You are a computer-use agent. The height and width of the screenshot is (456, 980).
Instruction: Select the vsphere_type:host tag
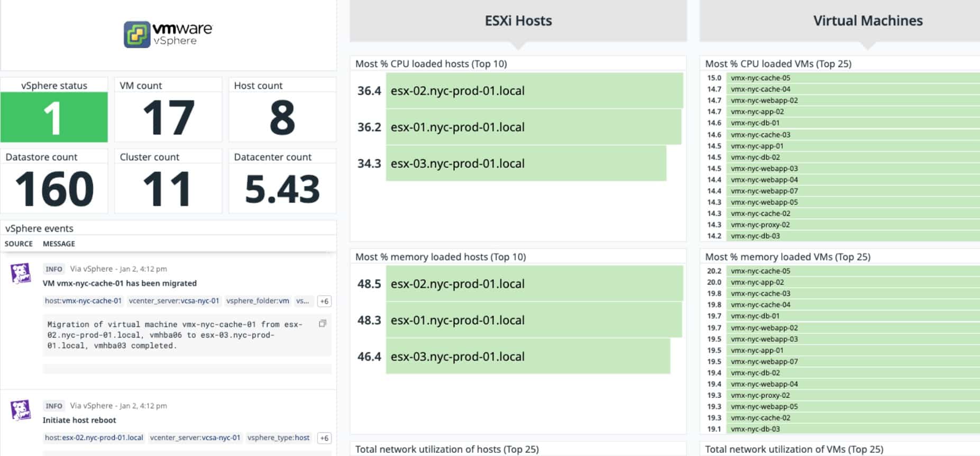[x=279, y=437]
